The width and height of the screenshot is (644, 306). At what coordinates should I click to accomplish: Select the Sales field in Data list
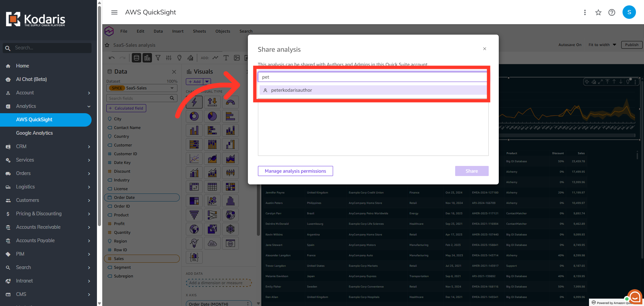click(x=142, y=259)
